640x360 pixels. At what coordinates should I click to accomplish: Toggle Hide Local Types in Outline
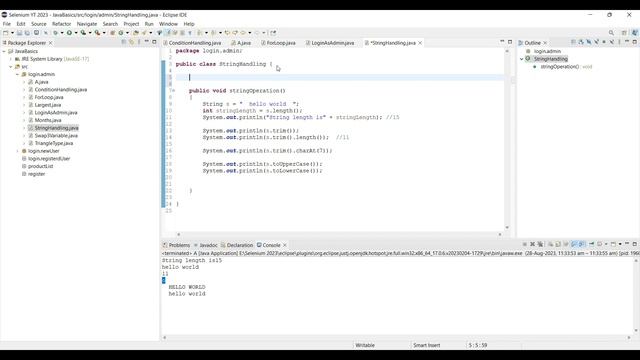tap(612, 42)
